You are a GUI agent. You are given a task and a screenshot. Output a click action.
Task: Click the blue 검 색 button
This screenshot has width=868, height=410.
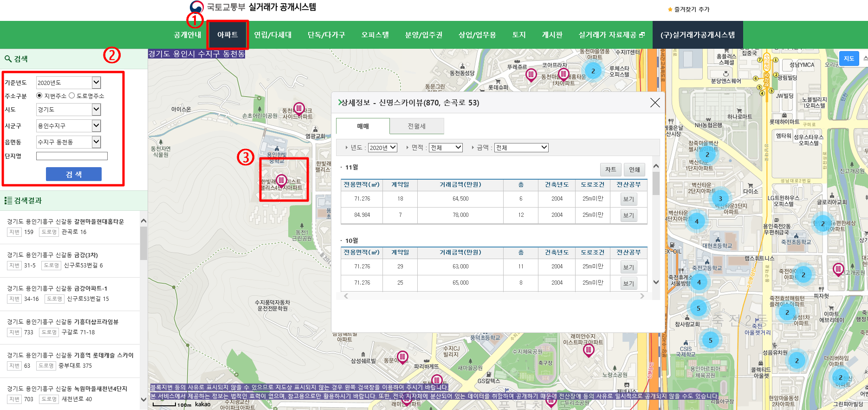[74, 174]
